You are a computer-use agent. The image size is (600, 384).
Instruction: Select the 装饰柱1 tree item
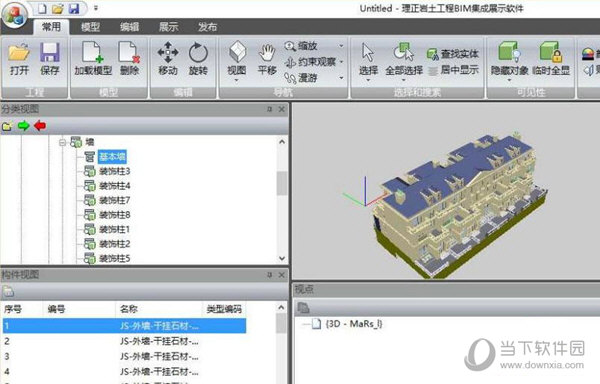pyautogui.click(x=115, y=229)
